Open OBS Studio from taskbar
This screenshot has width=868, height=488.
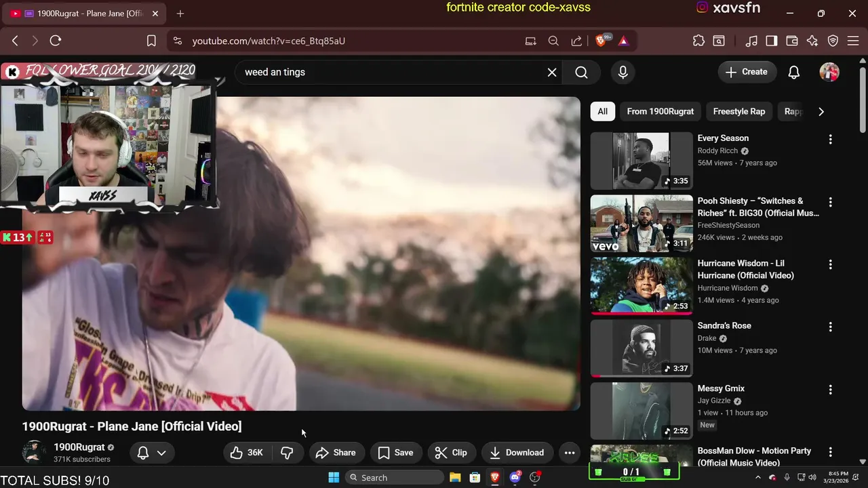point(535,478)
